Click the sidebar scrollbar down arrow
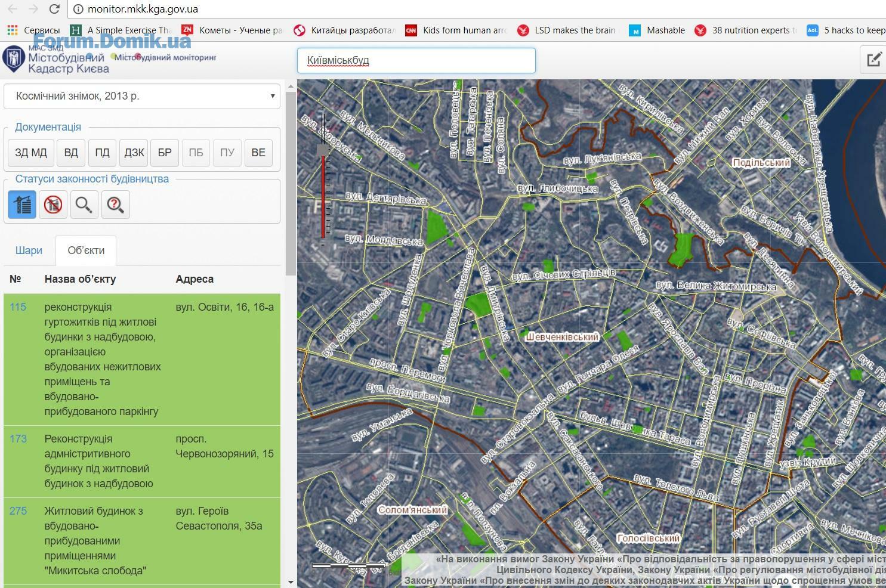Screen dimensions: 886x588 point(291,581)
